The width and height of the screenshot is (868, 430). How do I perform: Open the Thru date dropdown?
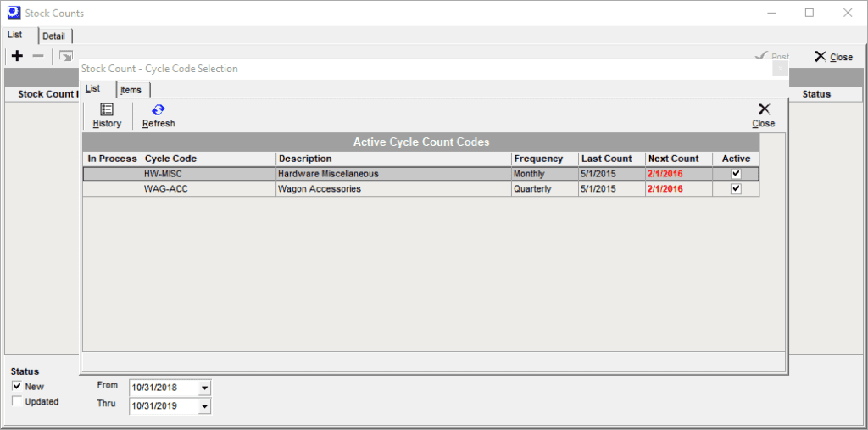(x=205, y=406)
